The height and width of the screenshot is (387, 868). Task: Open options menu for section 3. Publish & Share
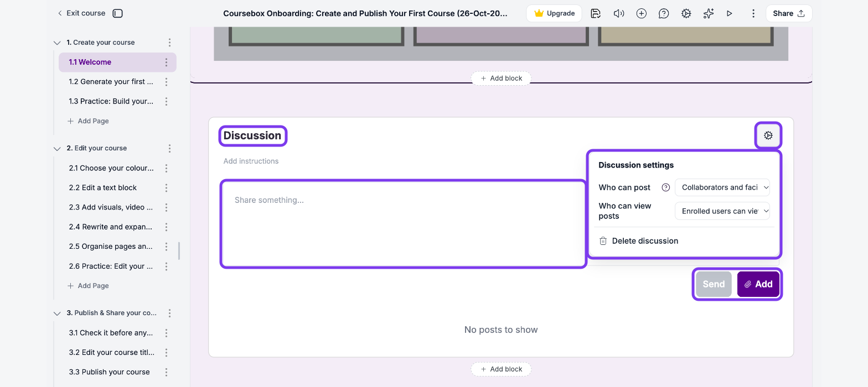pyautogui.click(x=169, y=313)
